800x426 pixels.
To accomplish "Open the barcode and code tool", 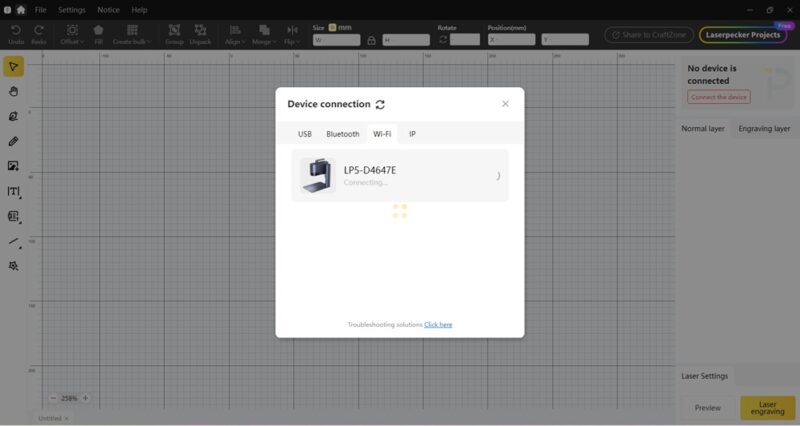I will tap(13, 216).
